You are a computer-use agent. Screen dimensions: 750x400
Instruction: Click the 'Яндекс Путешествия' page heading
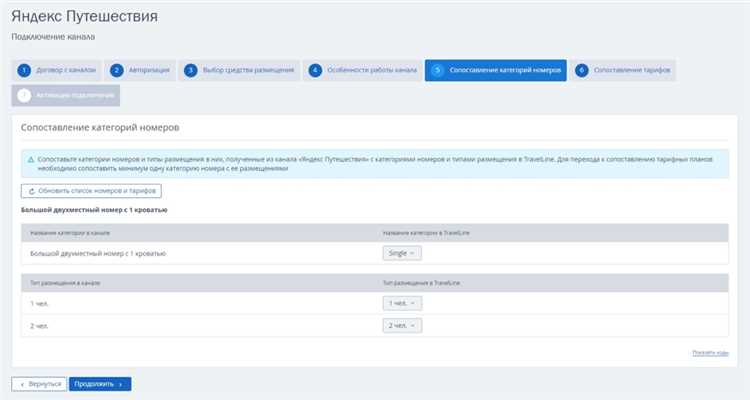point(84,16)
